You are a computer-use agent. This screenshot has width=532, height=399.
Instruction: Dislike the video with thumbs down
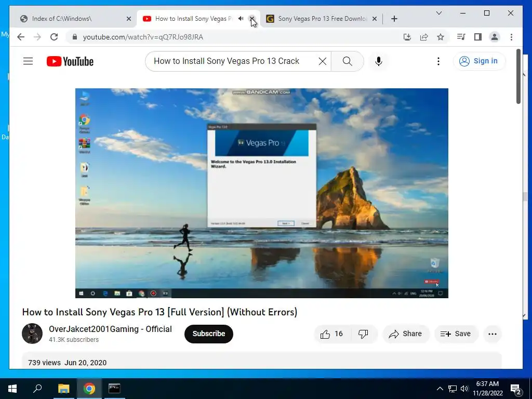[x=363, y=334]
